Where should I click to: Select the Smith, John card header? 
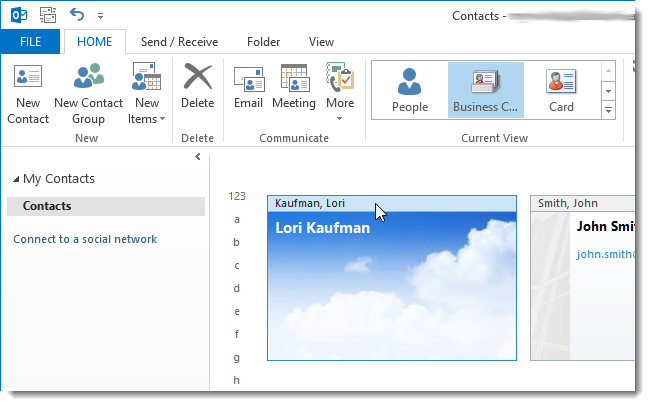tap(582, 203)
